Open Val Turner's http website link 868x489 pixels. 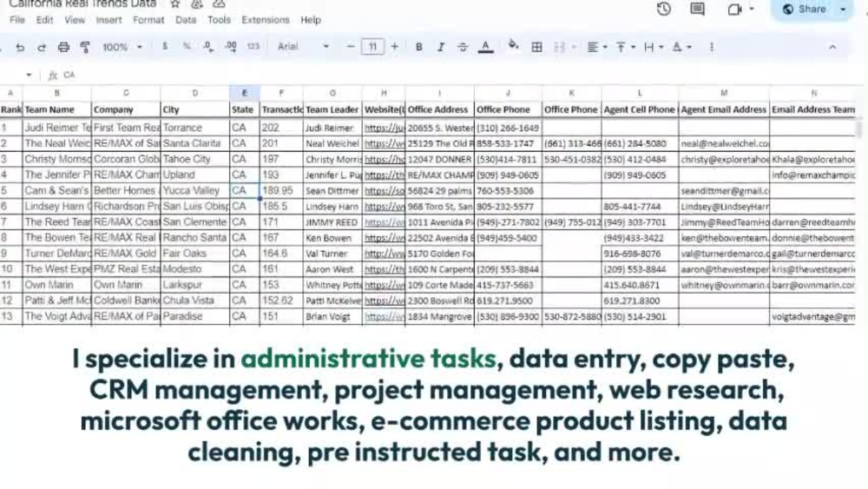click(384, 254)
